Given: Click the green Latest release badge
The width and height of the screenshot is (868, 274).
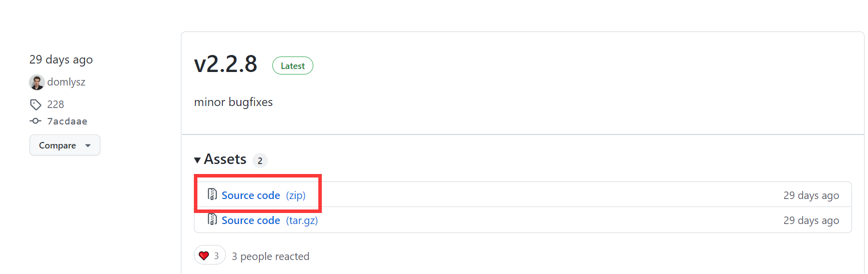Looking at the screenshot, I should (x=293, y=66).
